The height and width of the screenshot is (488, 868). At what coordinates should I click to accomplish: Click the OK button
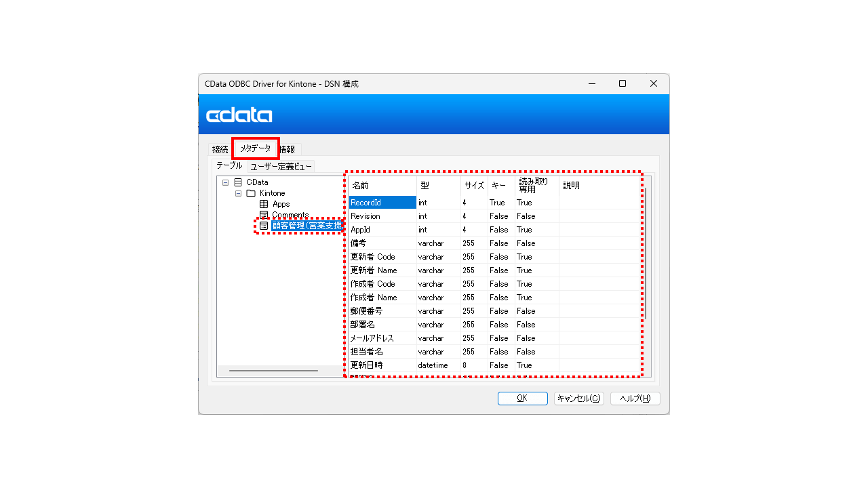pyautogui.click(x=522, y=399)
